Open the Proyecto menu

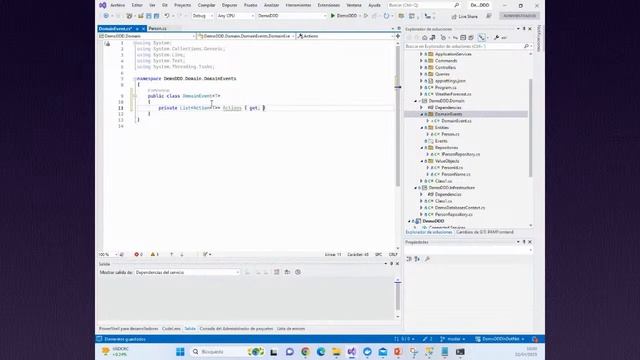[182, 5]
